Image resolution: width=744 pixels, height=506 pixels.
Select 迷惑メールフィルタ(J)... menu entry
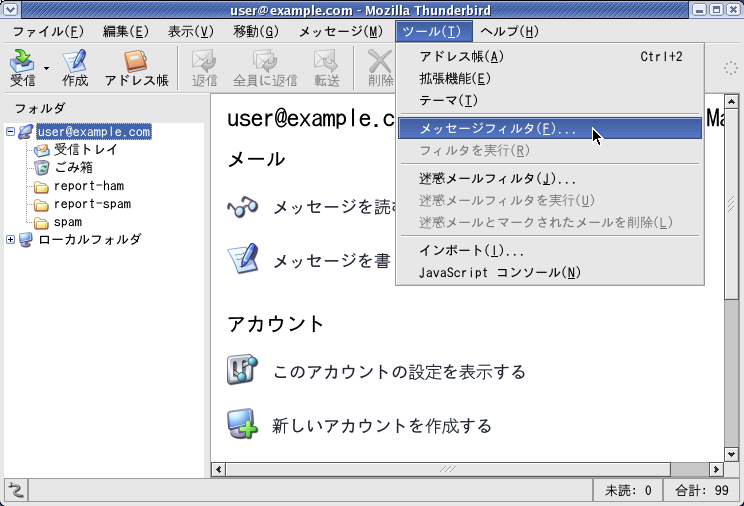coord(550,178)
